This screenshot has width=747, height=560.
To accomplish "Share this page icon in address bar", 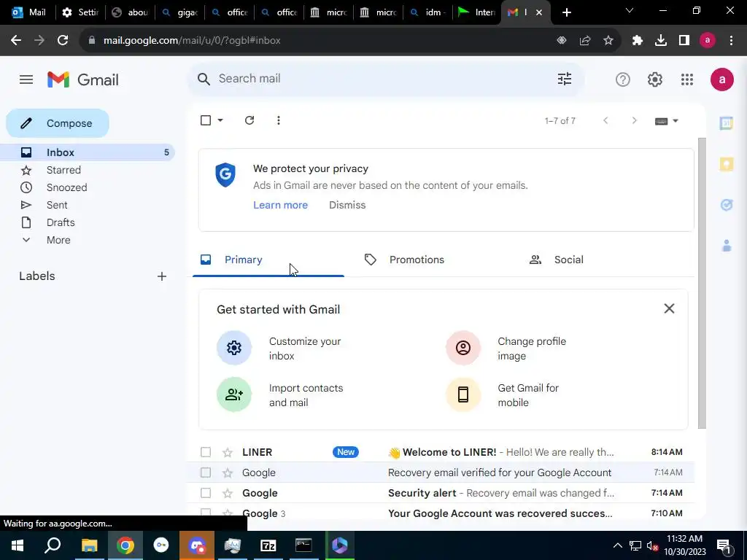I will click(x=585, y=41).
